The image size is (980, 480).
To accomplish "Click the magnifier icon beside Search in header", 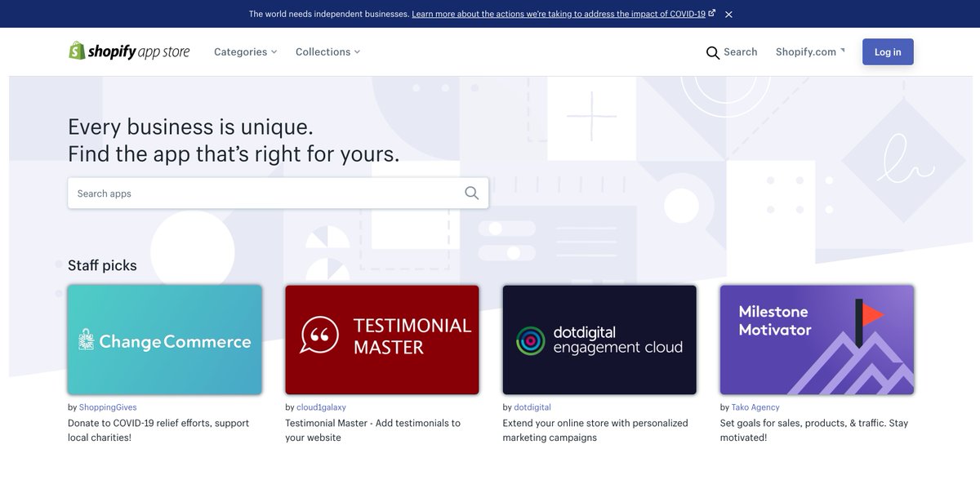I will (x=712, y=52).
